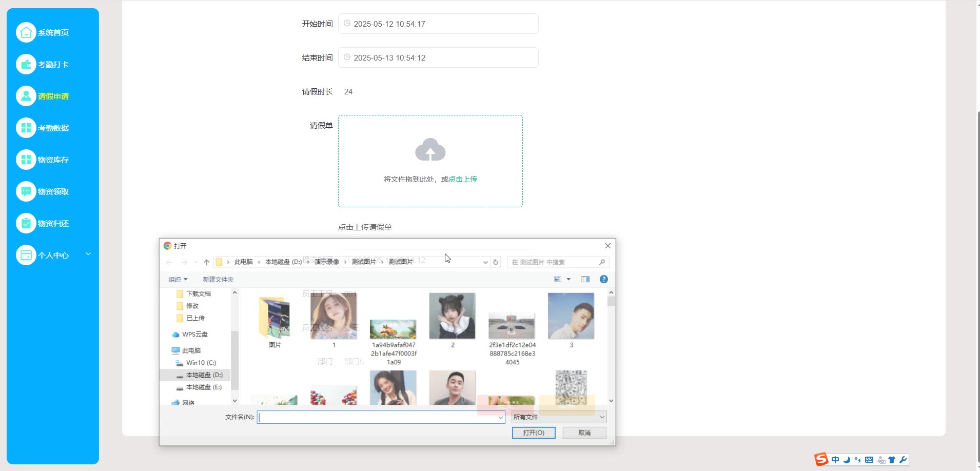This screenshot has height=471, width=980.
Task: Click the wrench toolbox icon on IME bar
Action: pyautogui.click(x=903, y=460)
